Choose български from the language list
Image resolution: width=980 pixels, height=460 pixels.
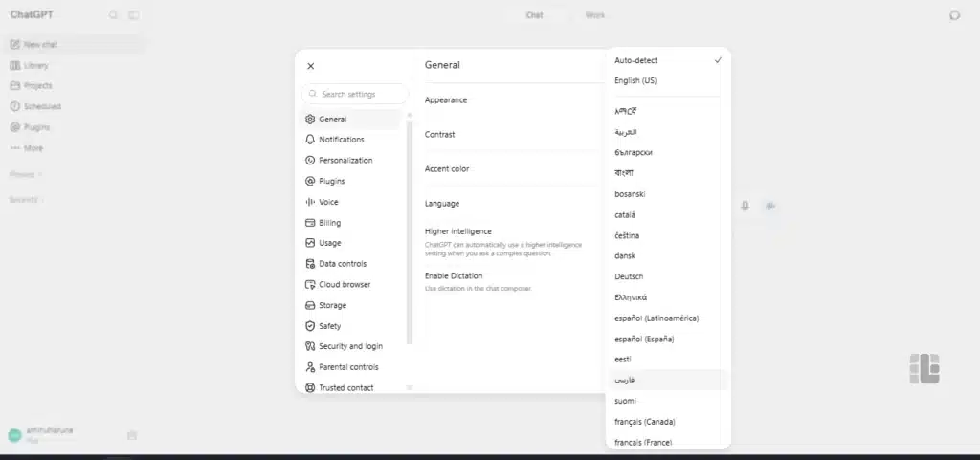pyautogui.click(x=667, y=152)
